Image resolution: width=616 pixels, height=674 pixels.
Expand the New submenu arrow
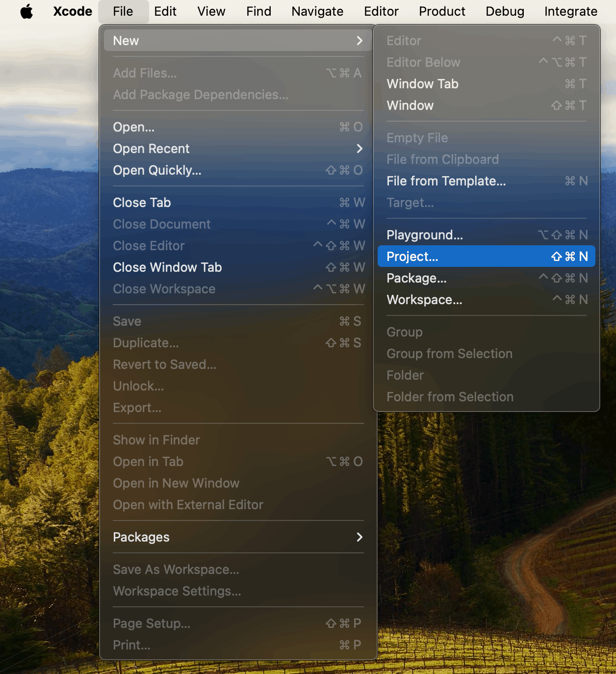point(359,41)
